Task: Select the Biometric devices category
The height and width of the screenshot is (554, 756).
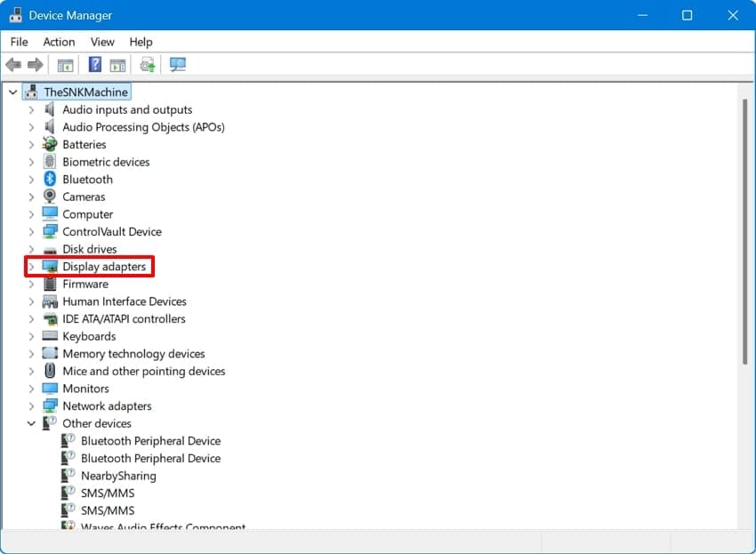Action: click(107, 162)
